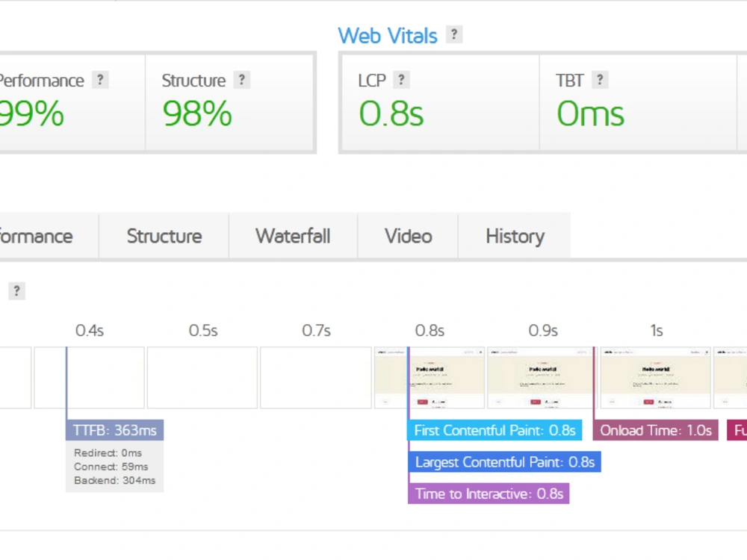The image size is (747, 560).
Task: Click the help icon next to Performance
Action: 100,80
